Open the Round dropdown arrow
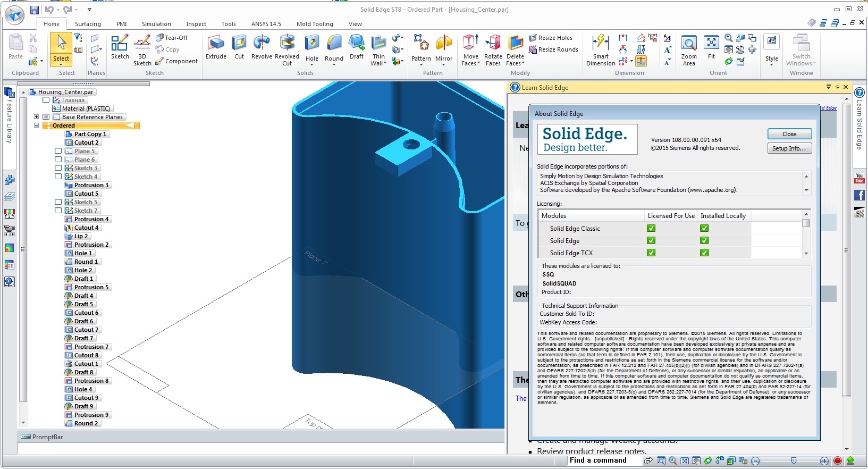This screenshot has height=469, width=868. pyautogui.click(x=334, y=65)
